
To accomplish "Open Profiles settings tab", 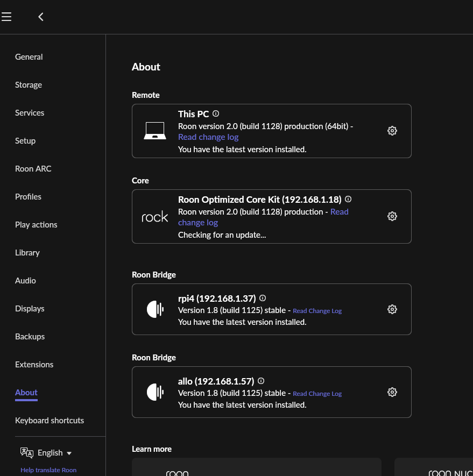I will point(28,197).
